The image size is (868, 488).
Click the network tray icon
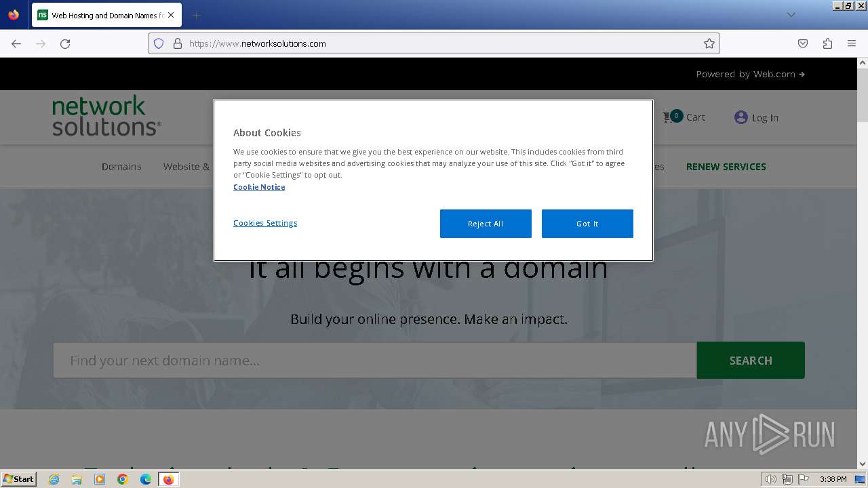point(787,479)
